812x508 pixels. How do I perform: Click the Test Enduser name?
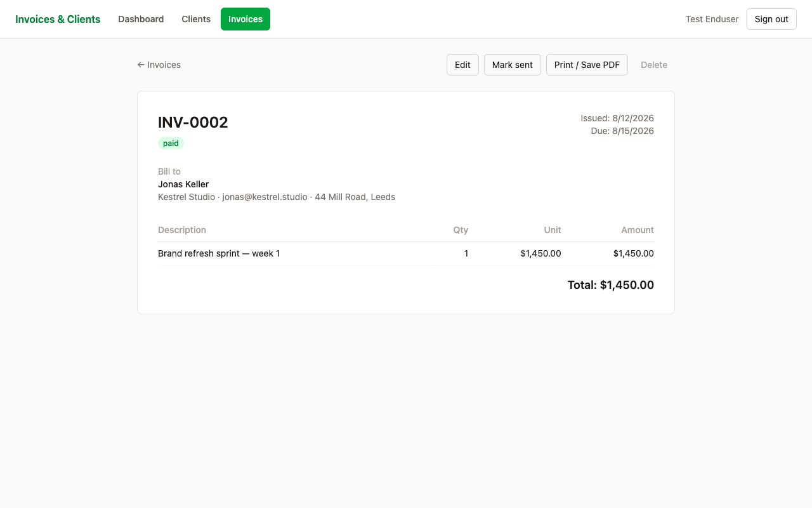click(712, 19)
